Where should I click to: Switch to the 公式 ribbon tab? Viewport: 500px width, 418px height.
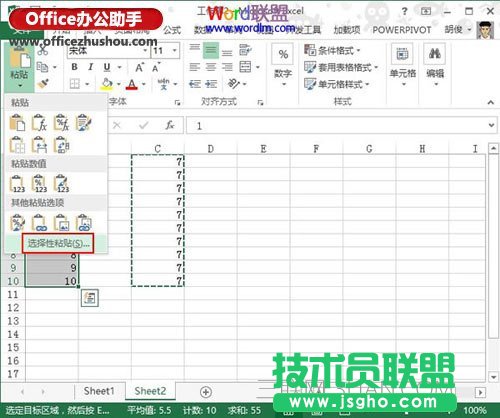click(172, 30)
